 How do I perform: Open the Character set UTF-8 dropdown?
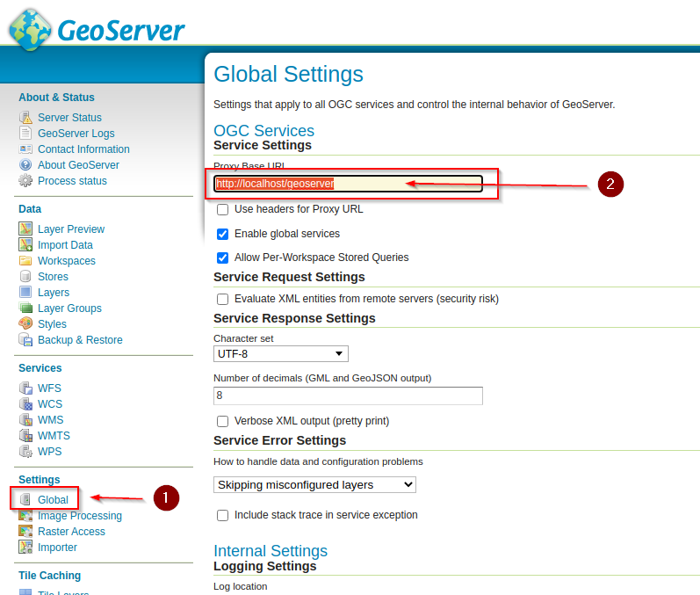tap(281, 354)
